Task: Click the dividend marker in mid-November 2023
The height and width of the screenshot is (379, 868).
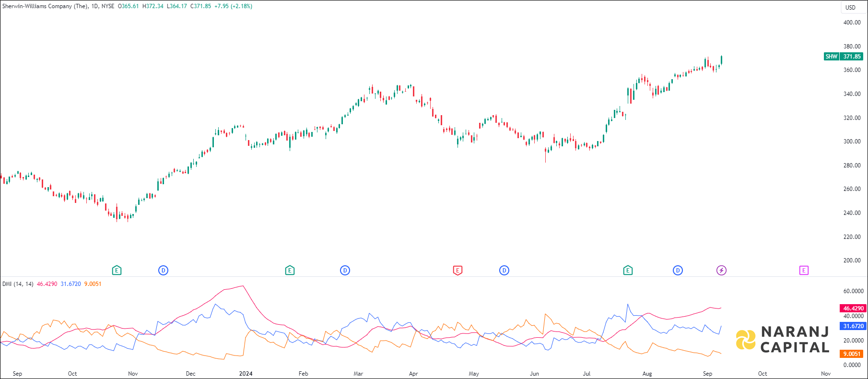Action: coord(164,271)
